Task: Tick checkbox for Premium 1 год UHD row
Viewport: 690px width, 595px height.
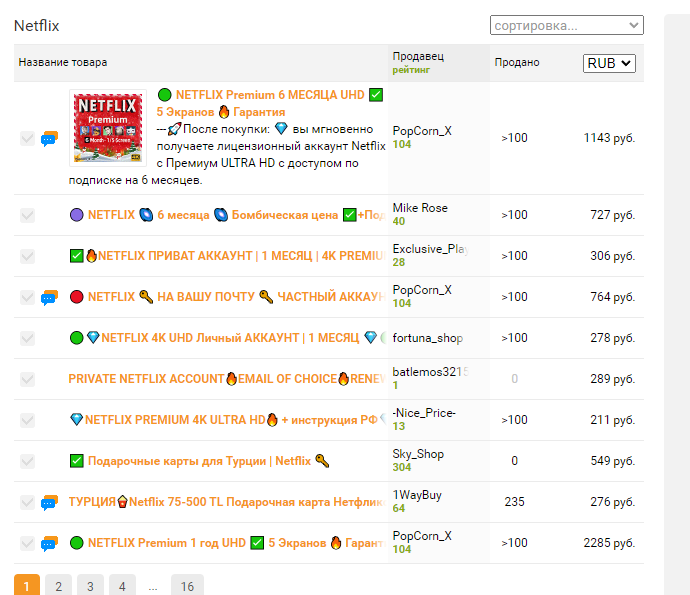Action: tap(27, 543)
